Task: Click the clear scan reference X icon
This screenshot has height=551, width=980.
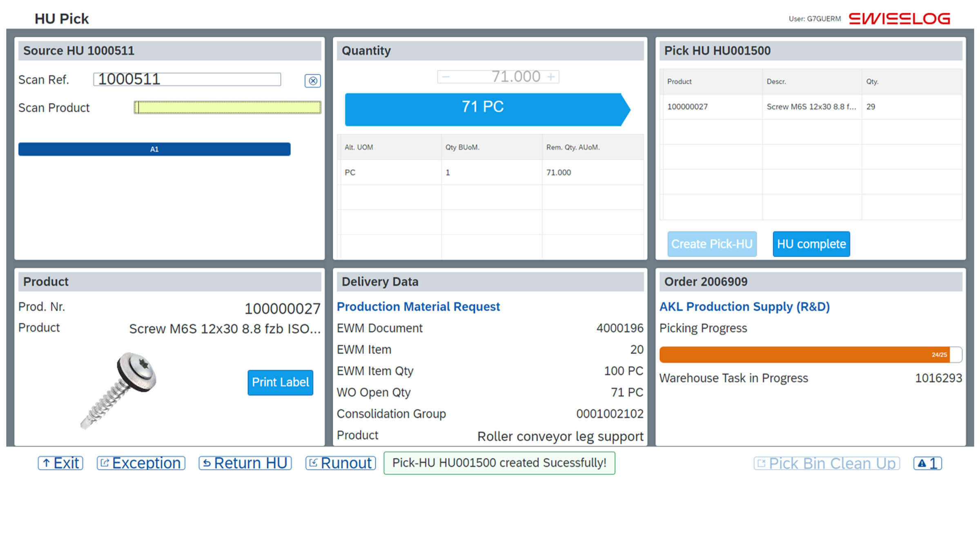Action: coord(313,81)
